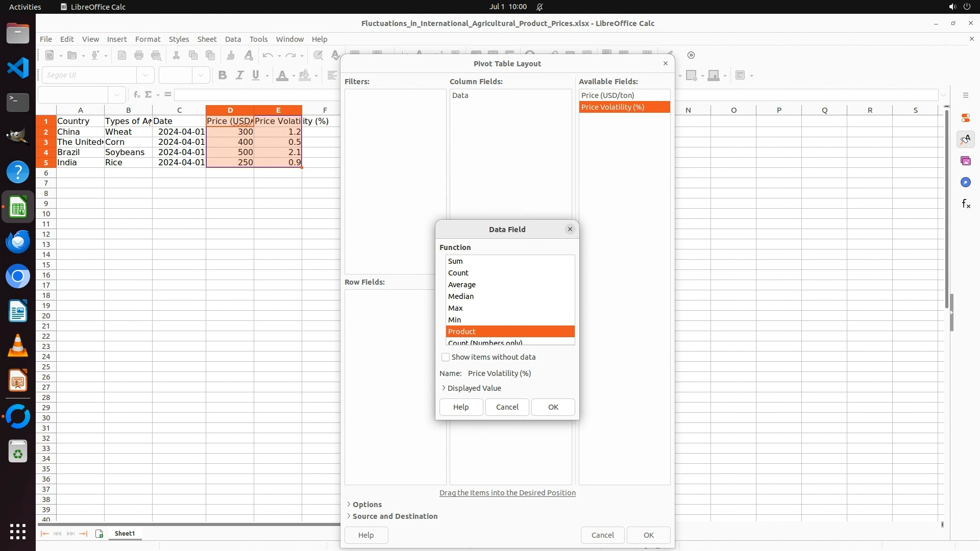The width and height of the screenshot is (980, 551).
Task: Open the sidebar Styles deck icon
Action: click(x=965, y=139)
